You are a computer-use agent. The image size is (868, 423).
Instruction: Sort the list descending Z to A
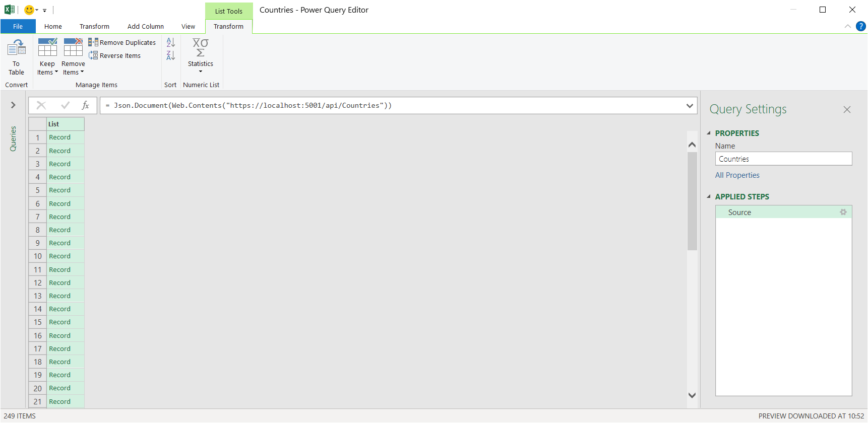tap(171, 55)
